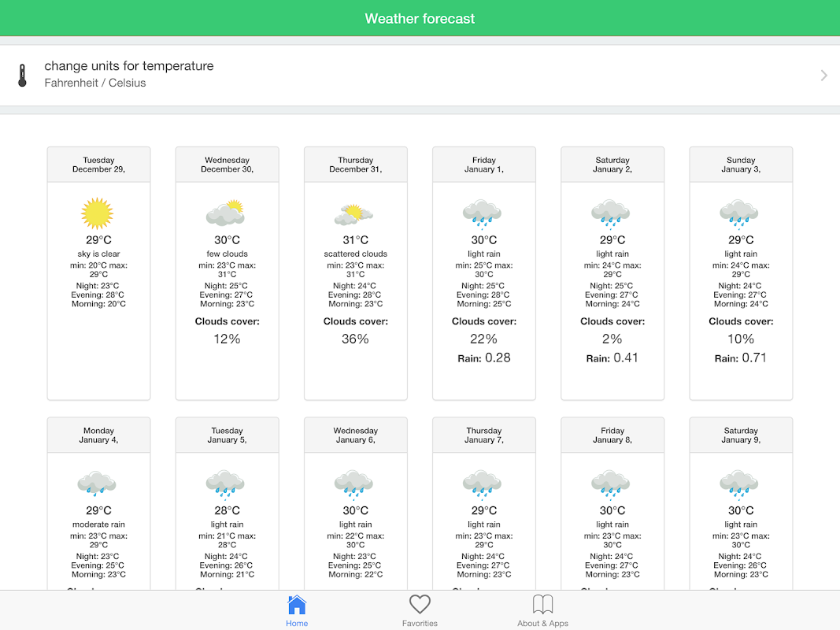This screenshot has height=630, width=840.
Task: Tap the thermometer icon
Action: tap(22, 75)
